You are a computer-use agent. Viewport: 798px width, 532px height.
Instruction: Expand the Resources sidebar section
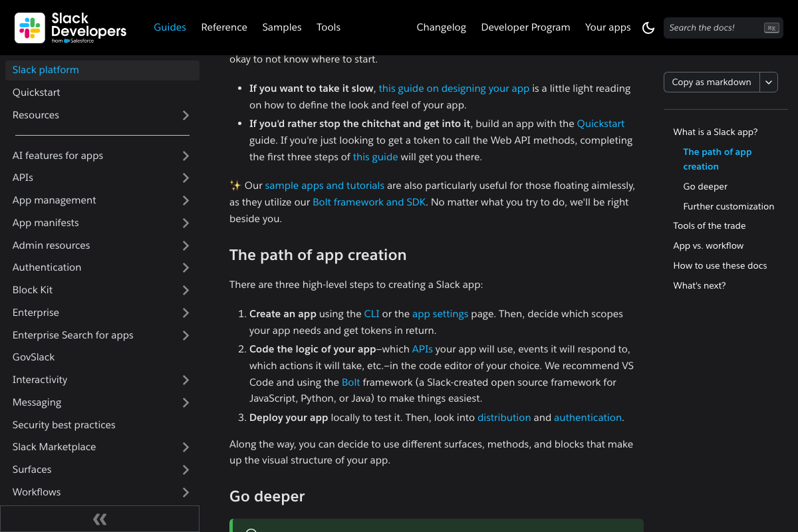point(186,115)
